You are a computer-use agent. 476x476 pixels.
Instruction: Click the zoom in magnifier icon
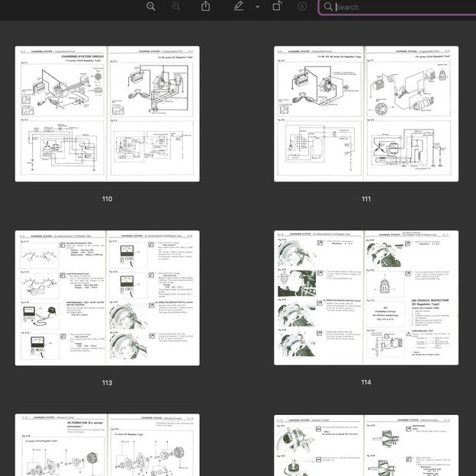click(x=176, y=6)
